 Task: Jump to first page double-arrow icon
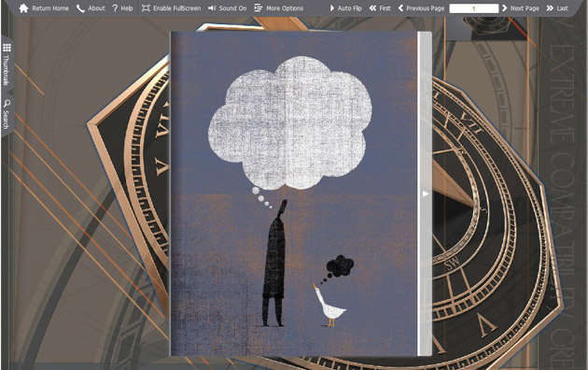click(x=372, y=7)
